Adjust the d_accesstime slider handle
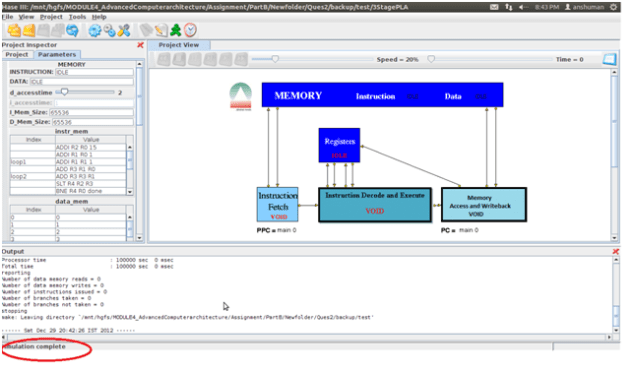This screenshot has height=371, width=635. point(64,92)
